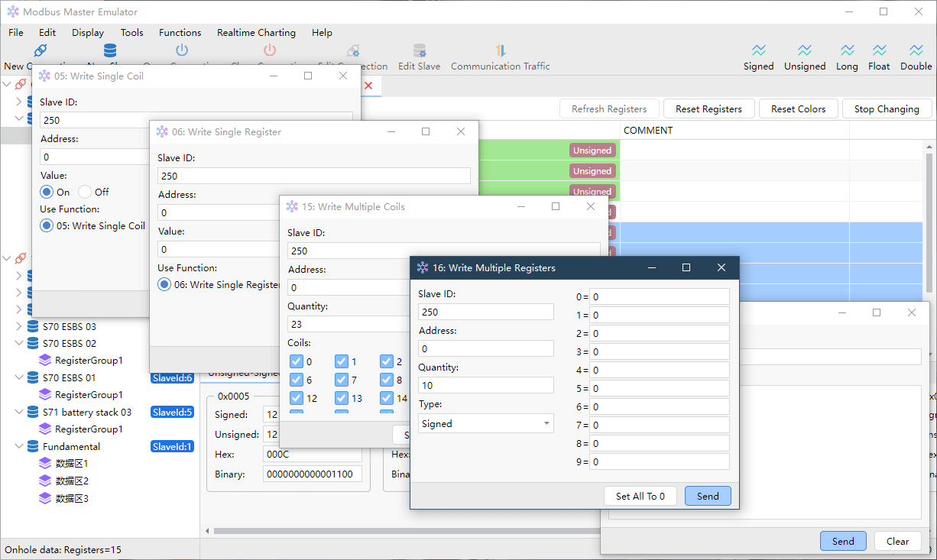Click the Reset Registers button
The height and width of the screenshot is (560, 937).
[708, 109]
